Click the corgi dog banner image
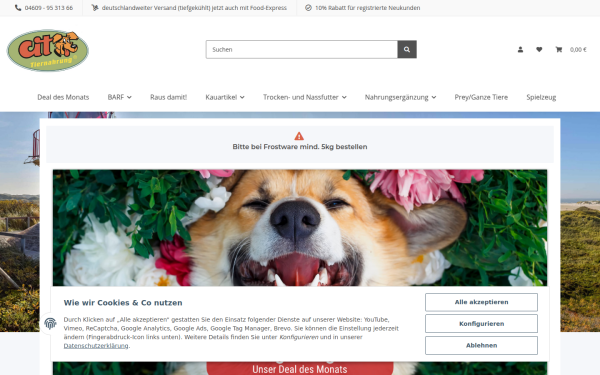Screen dimensions: 600x375 (300, 228)
